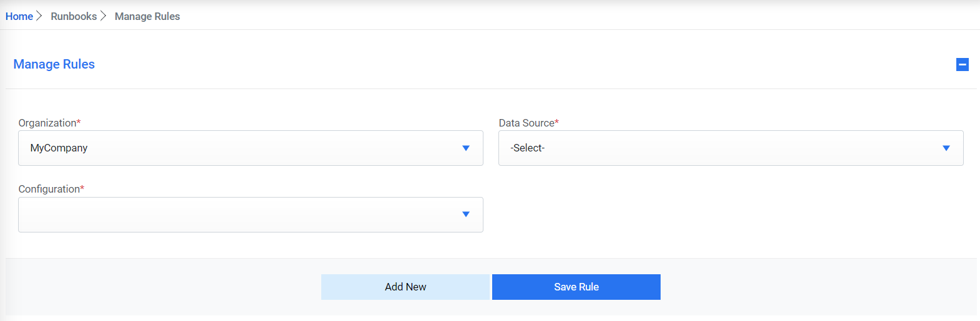Click the -Select- placeholder text

click(528, 148)
